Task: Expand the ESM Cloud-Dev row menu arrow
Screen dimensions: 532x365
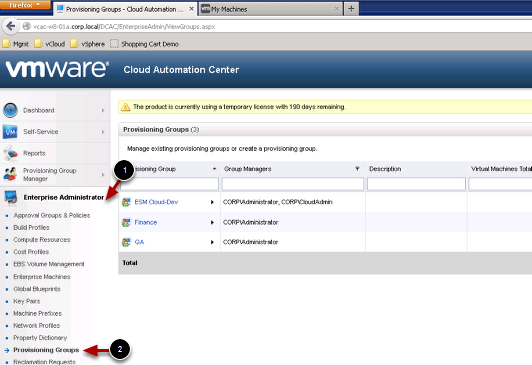Action: click(x=212, y=202)
